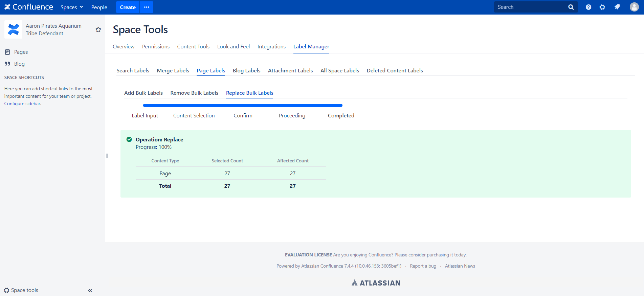Click the search magnifier icon
644x296 pixels.
pos(571,7)
